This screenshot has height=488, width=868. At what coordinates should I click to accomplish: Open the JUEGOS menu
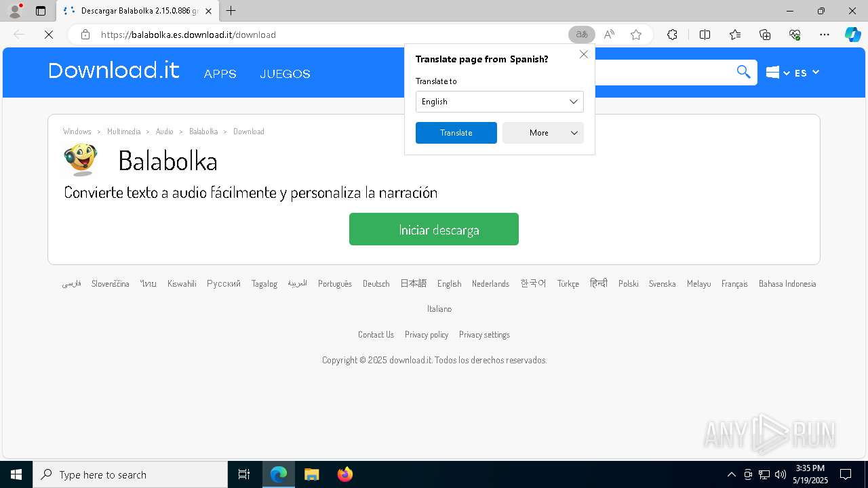pos(285,74)
